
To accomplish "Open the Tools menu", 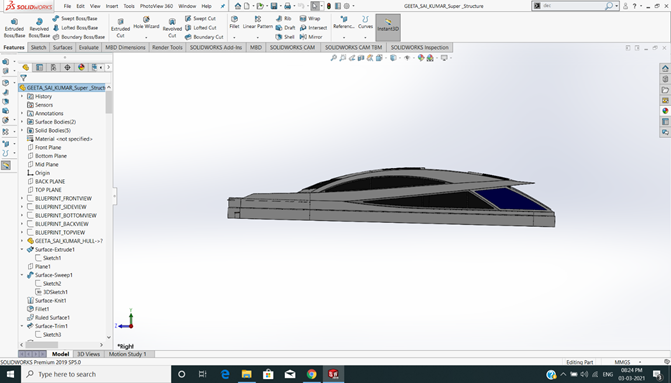I will [x=129, y=6].
